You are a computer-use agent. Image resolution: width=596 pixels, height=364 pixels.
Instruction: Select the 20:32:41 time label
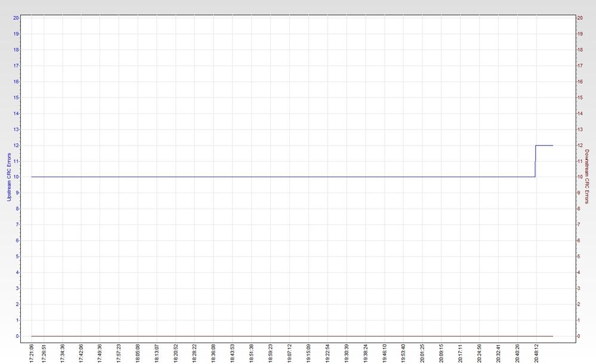tap(498, 354)
